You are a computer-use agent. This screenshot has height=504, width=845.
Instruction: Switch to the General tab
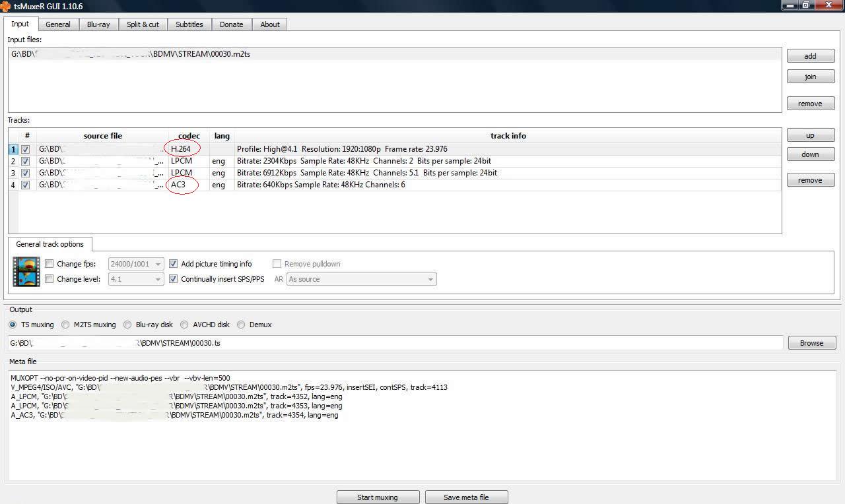(58, 24)
